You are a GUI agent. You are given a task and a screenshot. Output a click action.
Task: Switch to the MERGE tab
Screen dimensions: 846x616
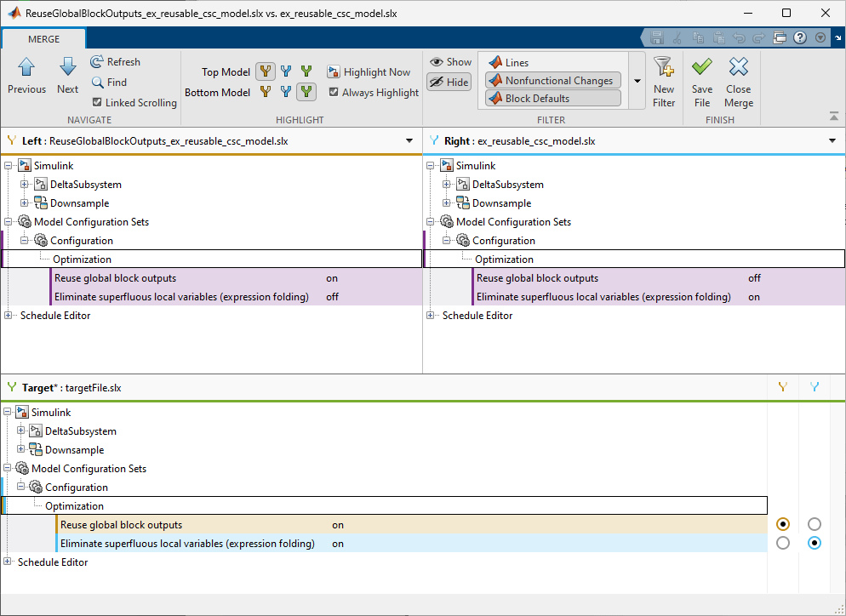[x=44, y=39]
